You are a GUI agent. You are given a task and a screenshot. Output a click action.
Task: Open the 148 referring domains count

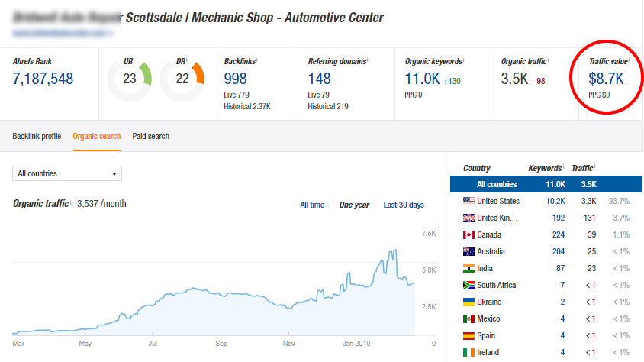click(319, 79)
